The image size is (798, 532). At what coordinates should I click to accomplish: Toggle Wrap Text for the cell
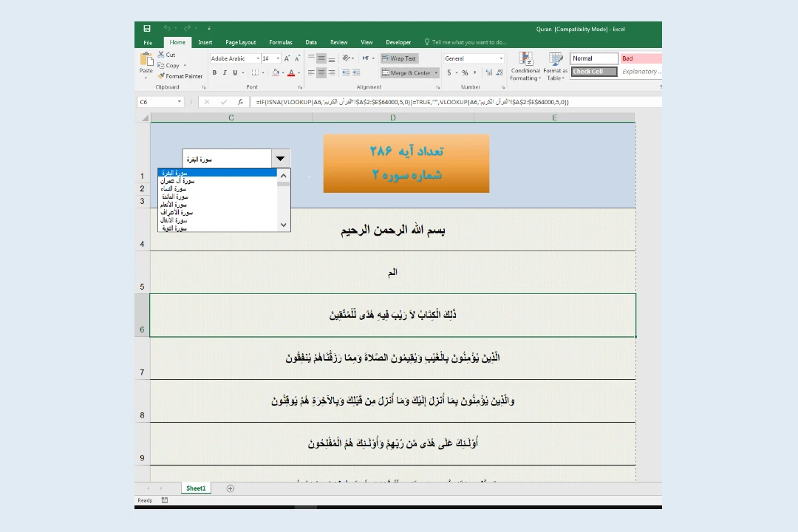[x=400, y=58]
